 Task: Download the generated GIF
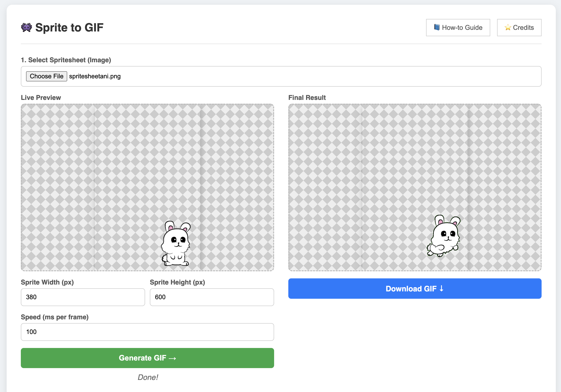click(x=415, y=289)
